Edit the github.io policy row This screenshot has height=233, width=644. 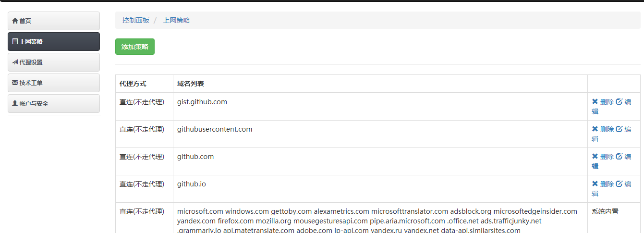623,188
